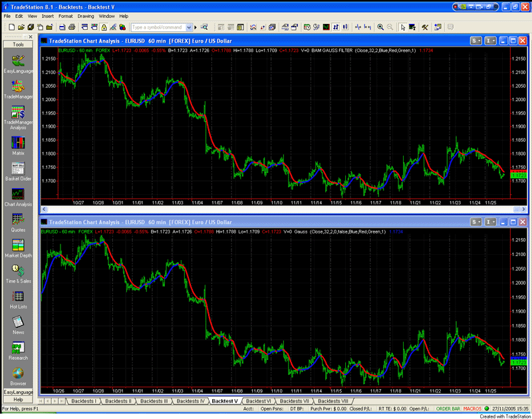
Task: Click the green connection status light
Action: tap(487, 408)
